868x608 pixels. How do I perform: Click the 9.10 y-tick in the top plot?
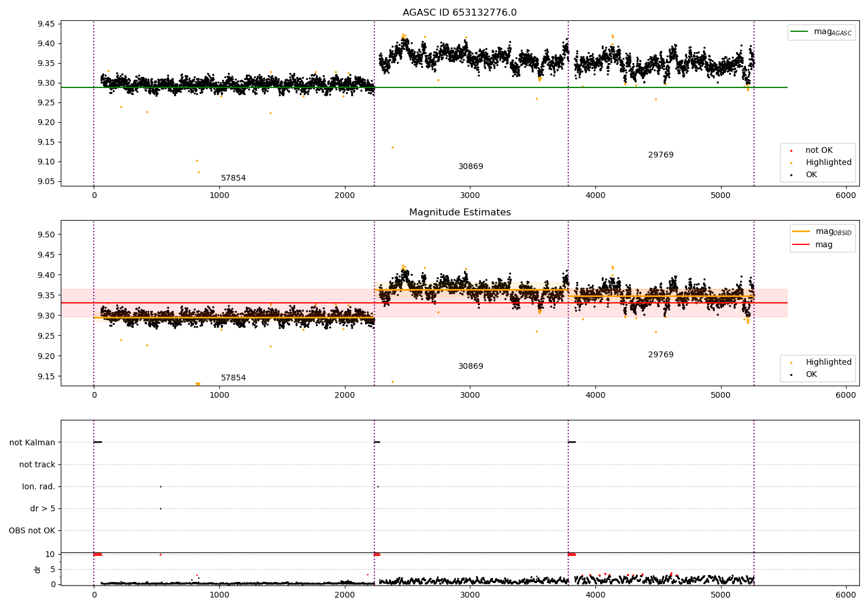(x=47, y=162)
